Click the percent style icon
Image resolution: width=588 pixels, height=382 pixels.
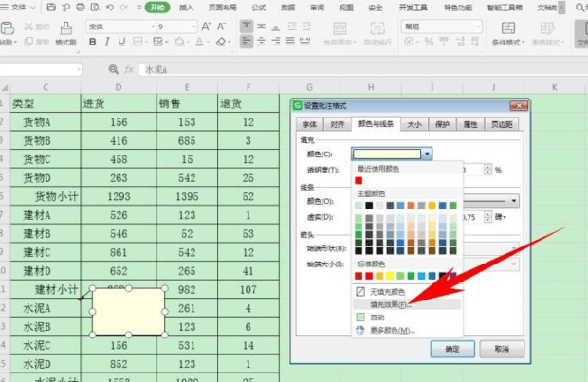pyautogui.click(x=429, y=42)
